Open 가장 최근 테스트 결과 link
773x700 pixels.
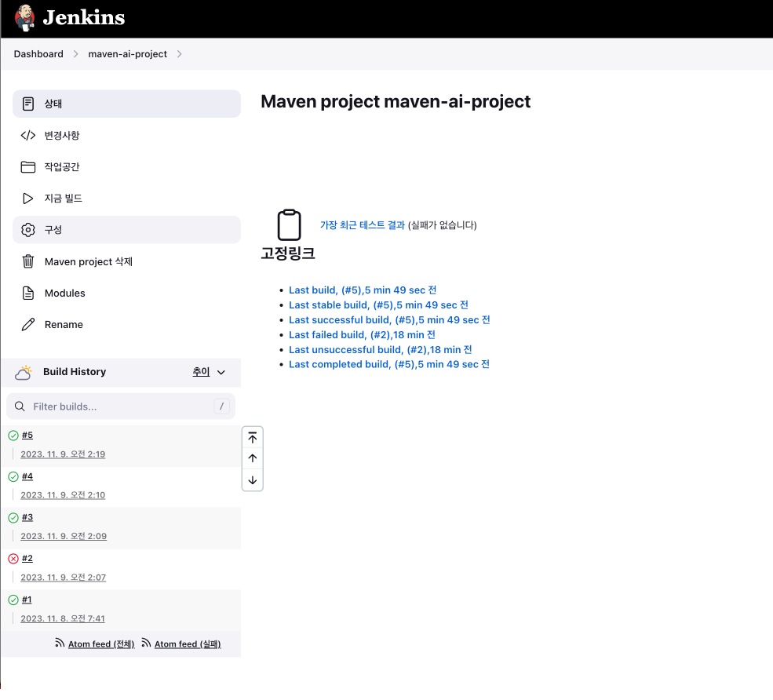[x=363, y=224]
